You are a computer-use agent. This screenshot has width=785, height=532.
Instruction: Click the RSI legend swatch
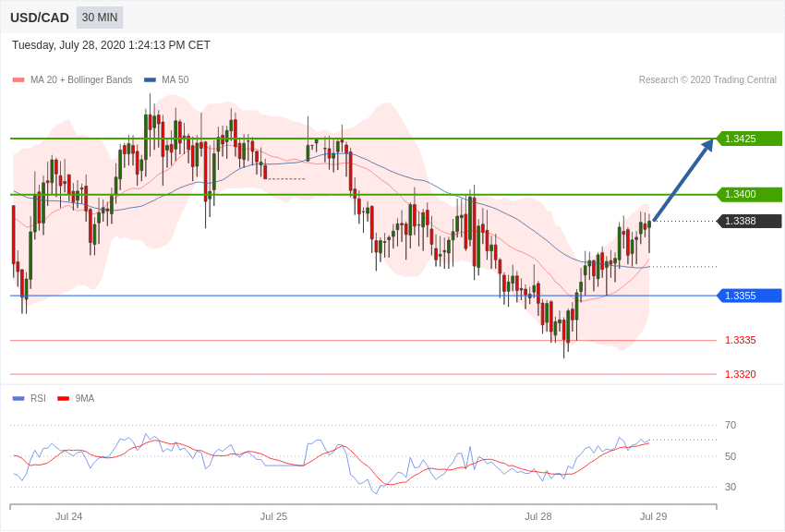point(18,399)
